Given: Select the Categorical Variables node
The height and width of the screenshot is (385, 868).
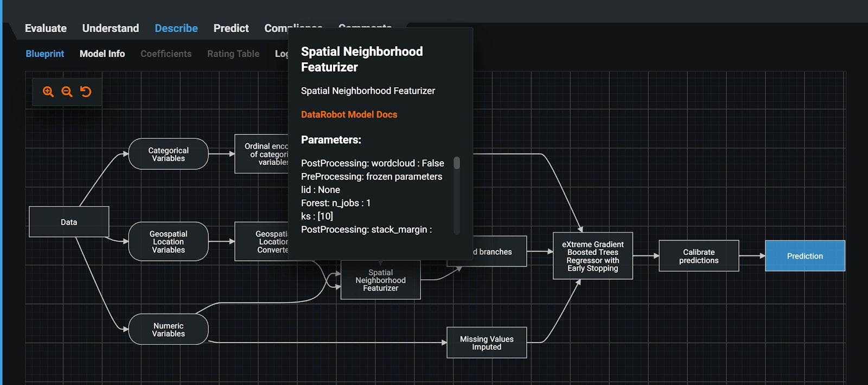Looking at the screenshot, I should pos(168,154).
